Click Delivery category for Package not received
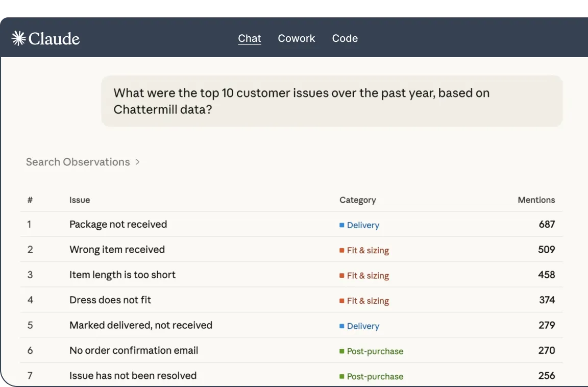 click(363, 225)
